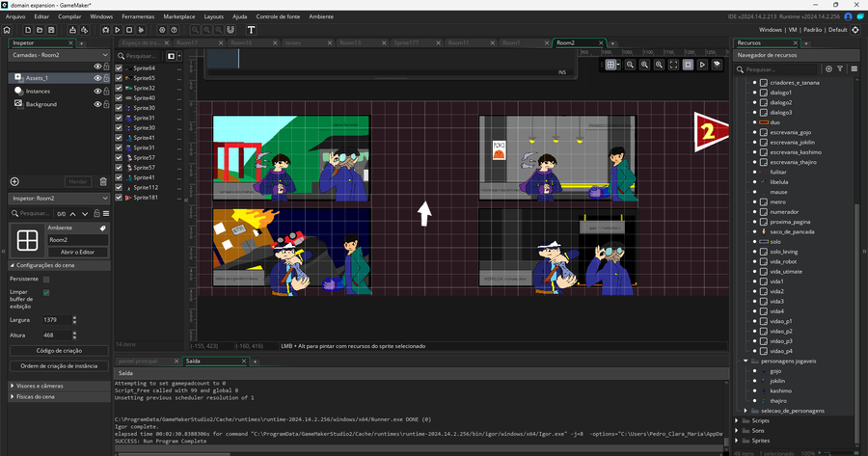The width and height of the screenshot is (868, 456).
Task: Hide the Background layer
Action: coord(97,104)
